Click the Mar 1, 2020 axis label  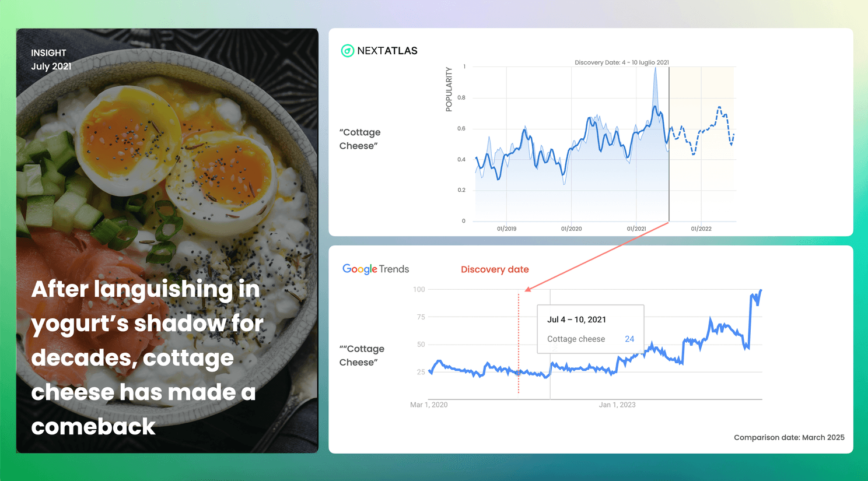pyautogui.click(x=429, y=405)
